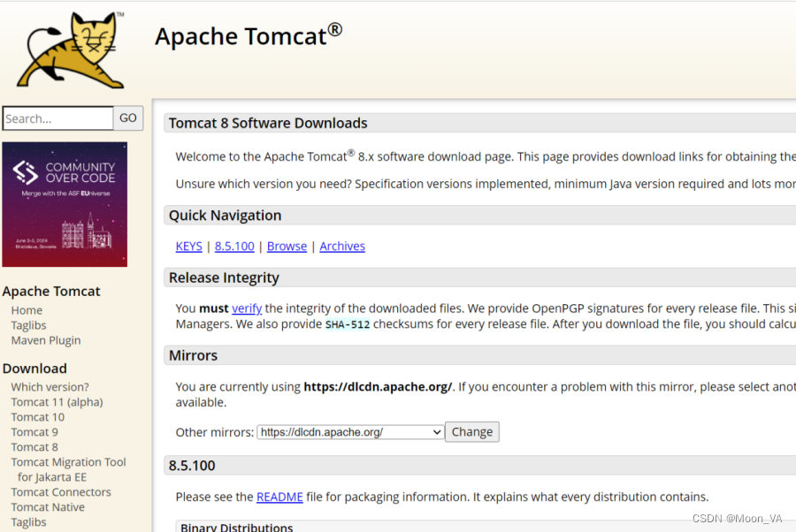Click the Release Integrity heading

[224, 277]
